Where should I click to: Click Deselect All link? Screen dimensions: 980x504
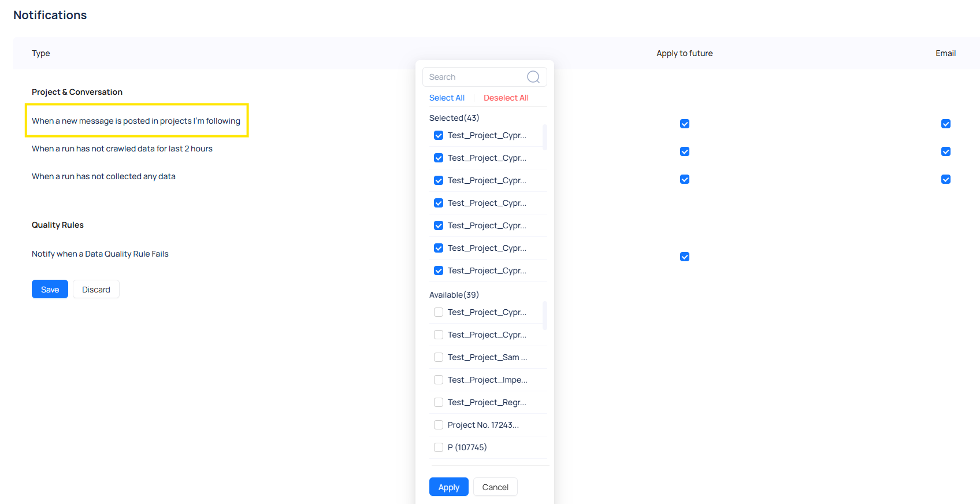506,98
